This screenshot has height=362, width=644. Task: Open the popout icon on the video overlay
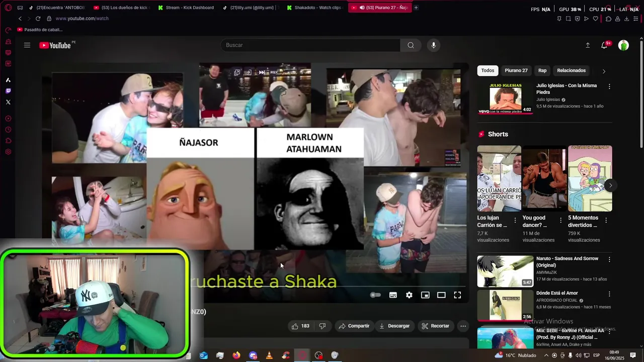[x=237, y=72]
